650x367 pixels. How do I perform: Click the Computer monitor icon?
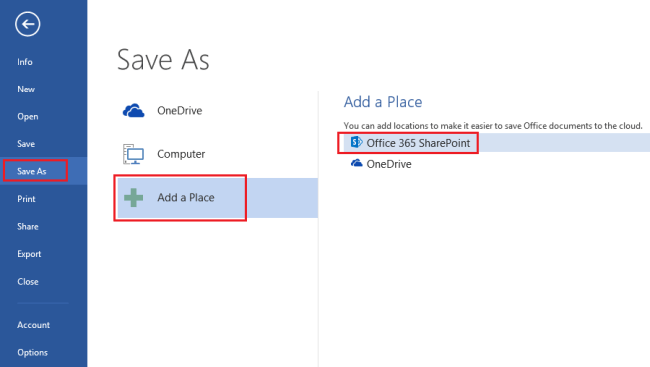[133, 154]
